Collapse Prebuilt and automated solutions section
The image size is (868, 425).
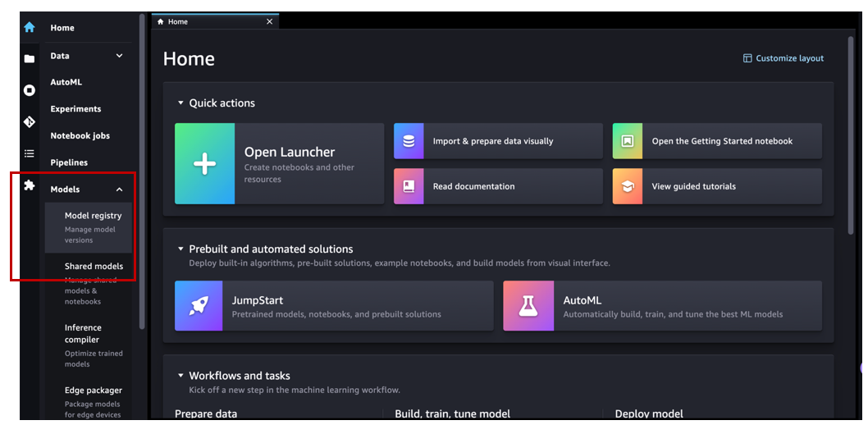[x=180, y=249]
